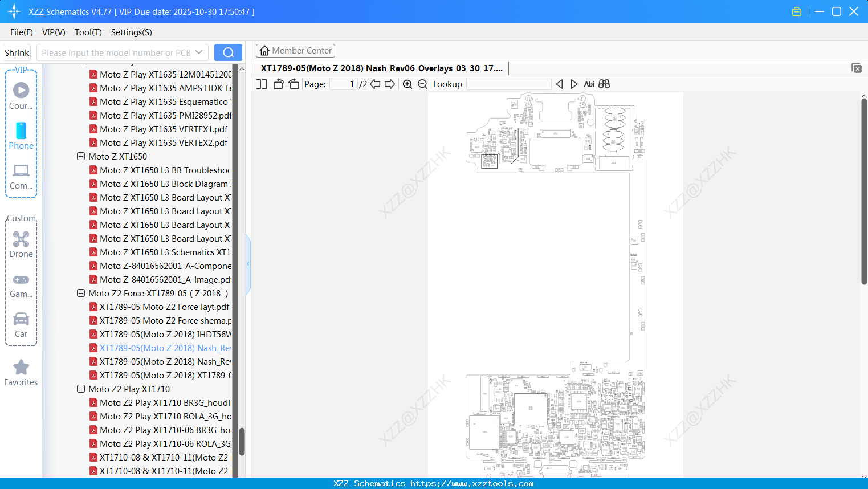The height and width of the screenshot is (489, 868).
Task: Click the Shrink button
Action: (17, 52)
